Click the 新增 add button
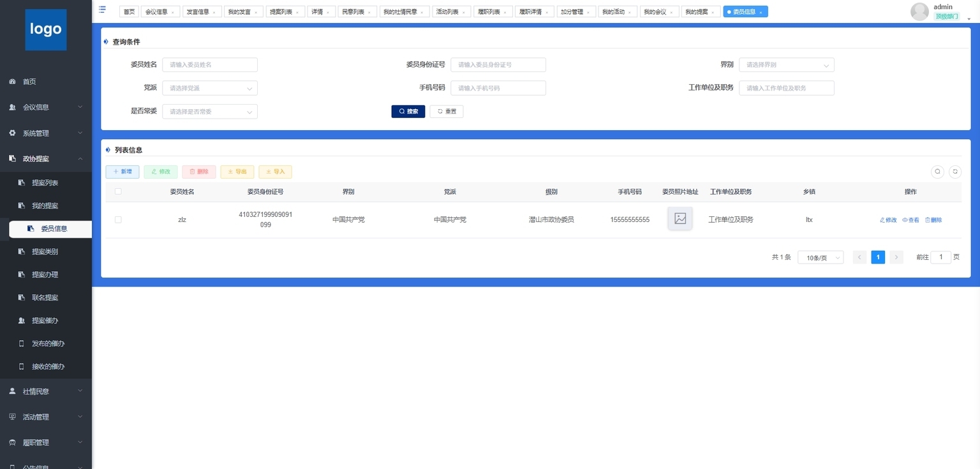The width and height of the screenshot is (980, 469). click(122, 172)
